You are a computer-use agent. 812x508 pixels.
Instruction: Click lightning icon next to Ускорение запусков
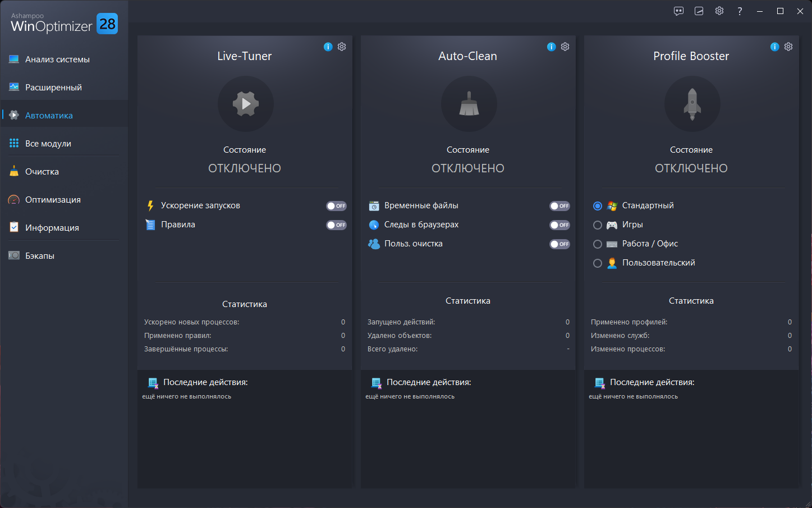(x=150, y=206)
